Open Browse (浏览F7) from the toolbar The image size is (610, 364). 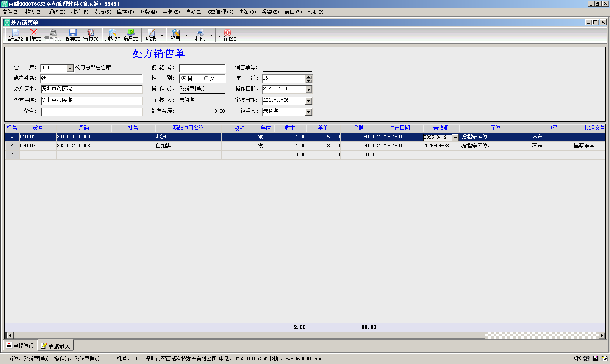pyautogui.click(x=112, y=33)
